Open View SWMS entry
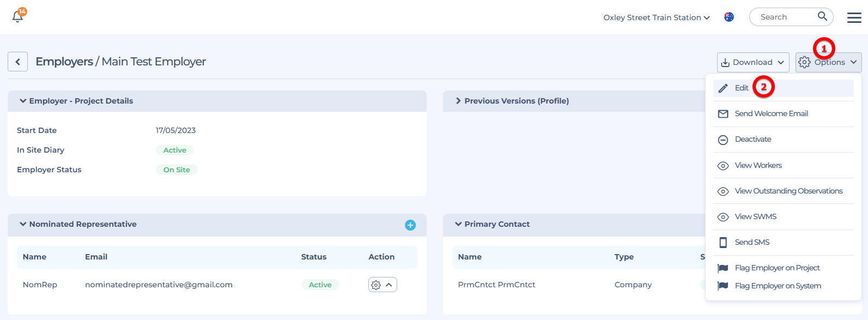The width and height of the screenshot is (868, 320). point(755,216)
